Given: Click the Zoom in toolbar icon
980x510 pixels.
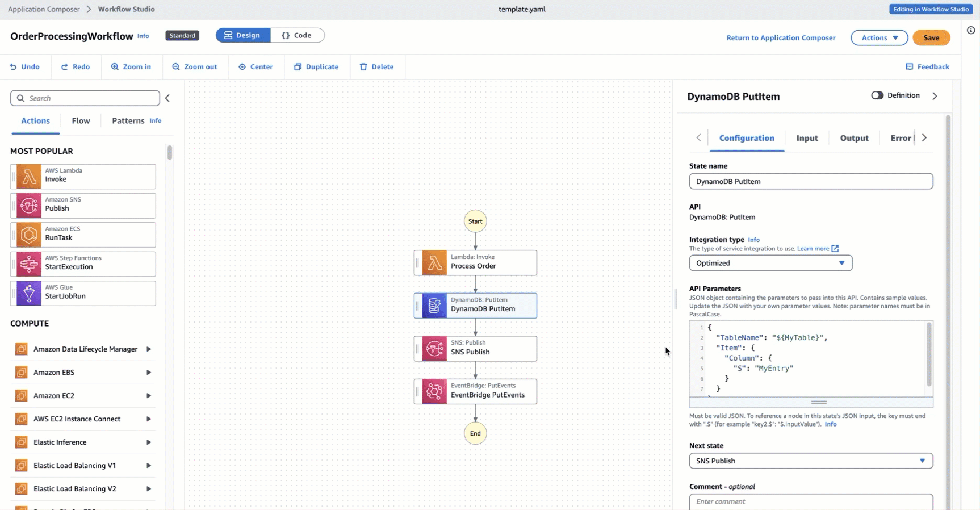Looking at the screenshot, I should 115,67.
